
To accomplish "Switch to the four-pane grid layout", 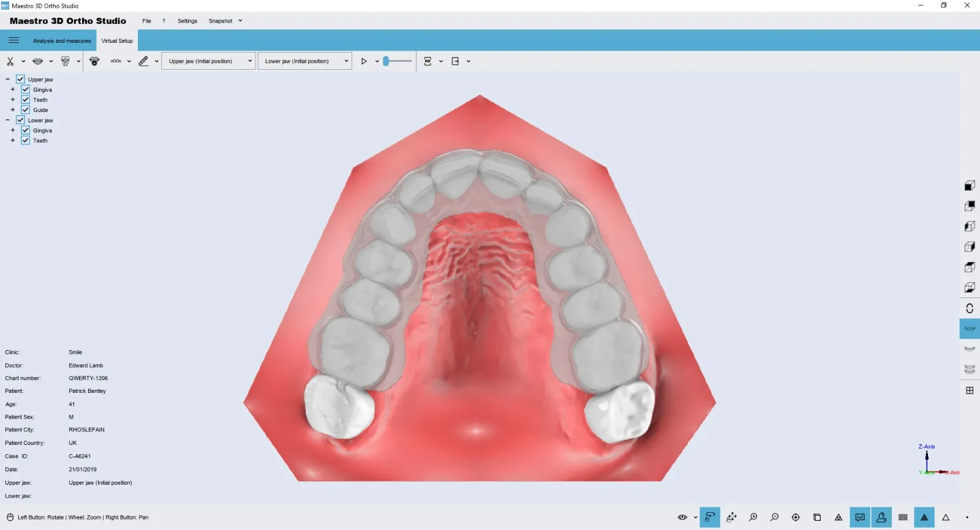I will pos(970,390).
